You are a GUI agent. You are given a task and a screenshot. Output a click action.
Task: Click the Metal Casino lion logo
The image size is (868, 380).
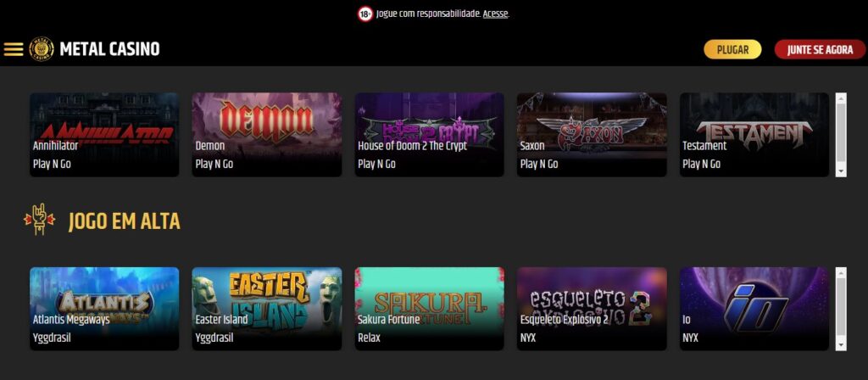coord(42,49)
